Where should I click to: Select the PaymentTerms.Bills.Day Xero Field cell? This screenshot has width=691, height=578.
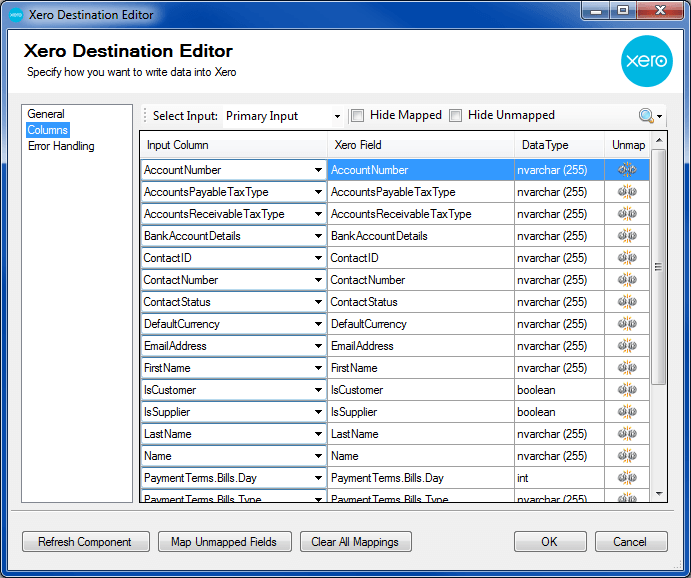coord(421,478)
